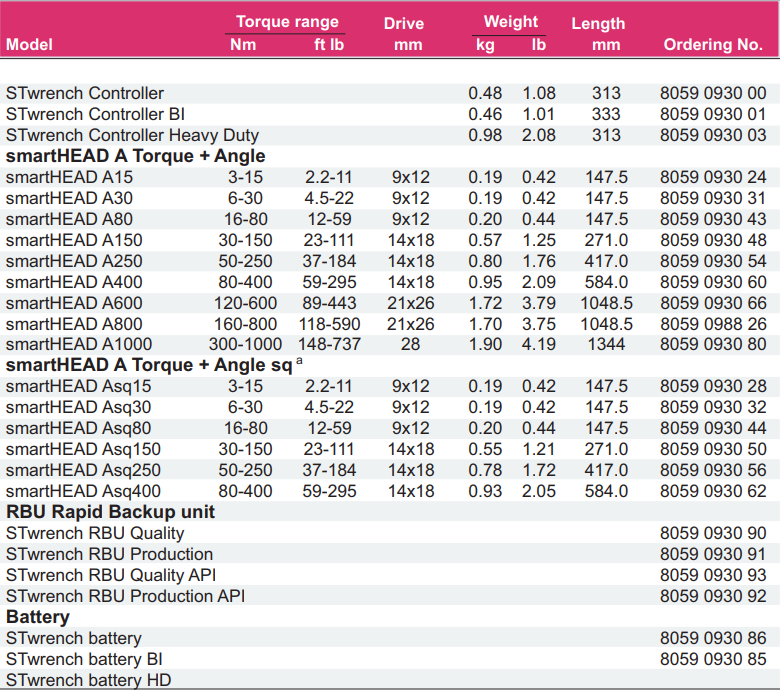Select smartHEAD A30 model name
Image resolution: width=780 pixels, height=695 pixels.
tap(69, 198)
